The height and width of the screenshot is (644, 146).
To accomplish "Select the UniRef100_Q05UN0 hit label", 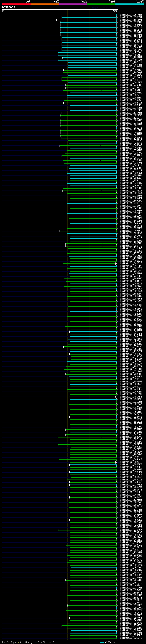I will (131, 344).
